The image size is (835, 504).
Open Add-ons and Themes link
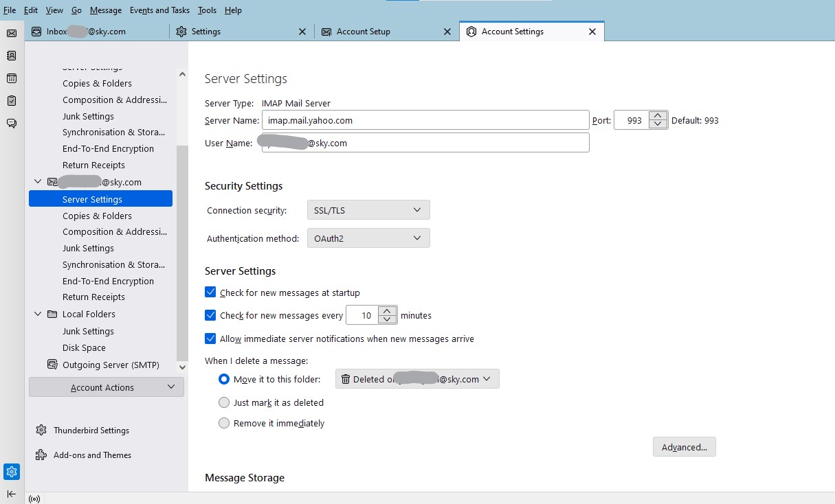pyautogui.click(x=92, y=455)
